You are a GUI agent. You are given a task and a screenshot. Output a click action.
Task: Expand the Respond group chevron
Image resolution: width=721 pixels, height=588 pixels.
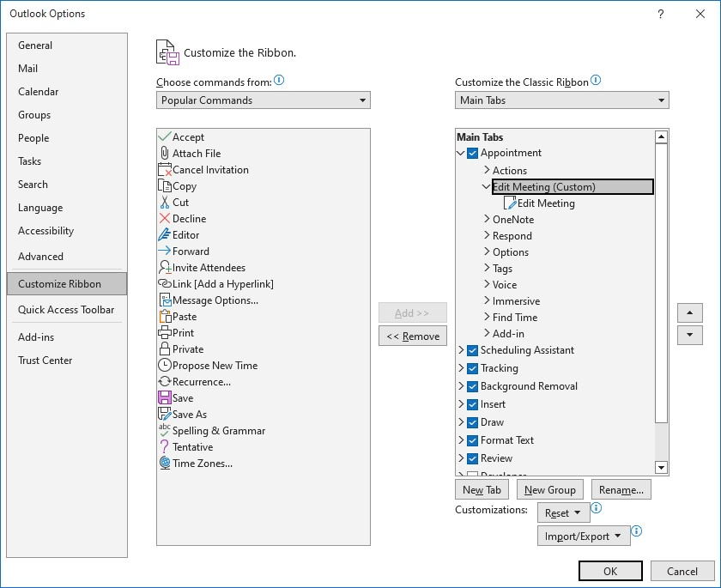click(x=487, y=235)
